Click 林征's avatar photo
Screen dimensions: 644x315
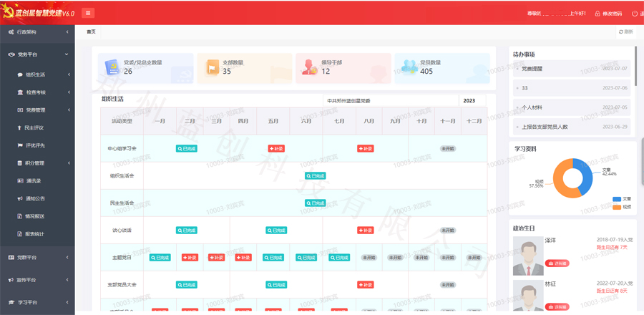pyautogui.click(x=528, y=296)
